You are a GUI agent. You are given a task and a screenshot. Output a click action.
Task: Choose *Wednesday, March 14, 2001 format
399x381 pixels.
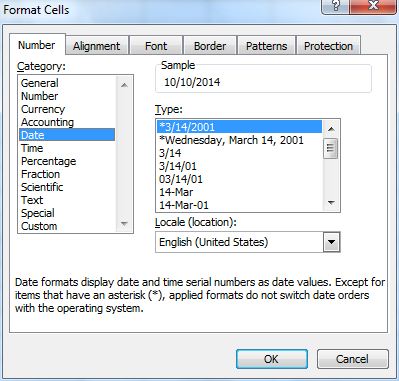click(x=239, y=140)
